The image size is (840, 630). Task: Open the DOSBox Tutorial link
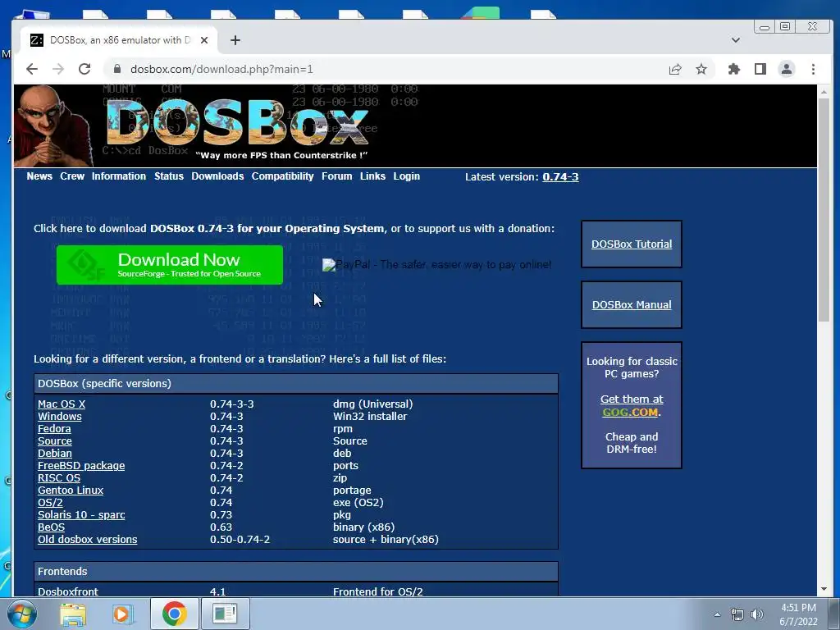(x=632, y=244)
